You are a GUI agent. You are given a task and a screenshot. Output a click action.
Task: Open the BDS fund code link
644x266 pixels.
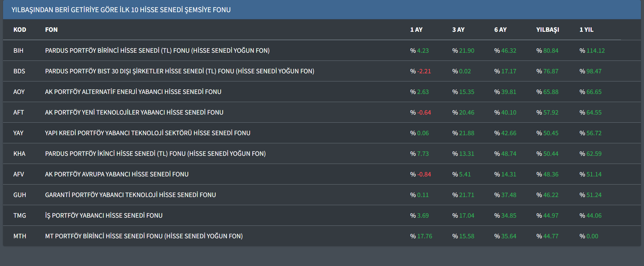click(19, 71)
